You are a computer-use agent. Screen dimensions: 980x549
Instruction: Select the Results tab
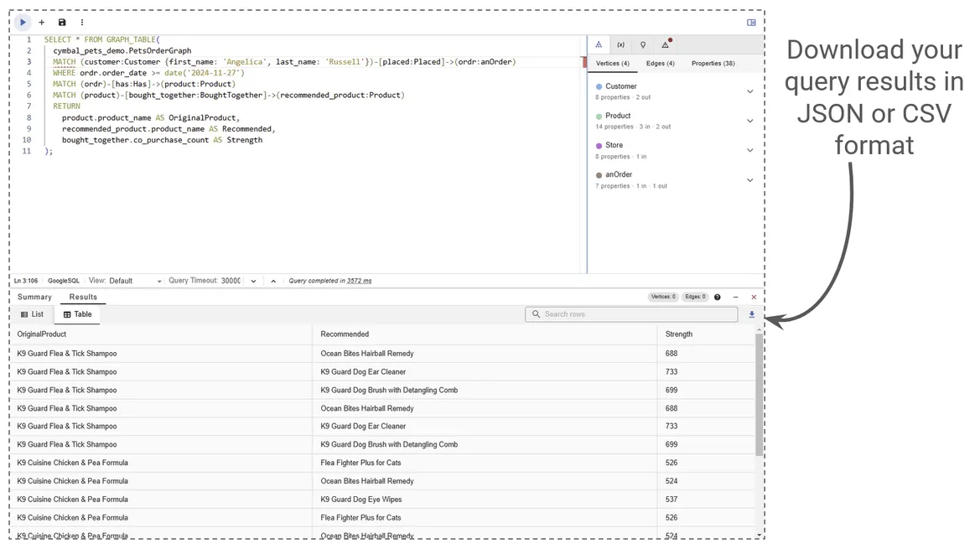pyautogui.click(x=83, y=297)
